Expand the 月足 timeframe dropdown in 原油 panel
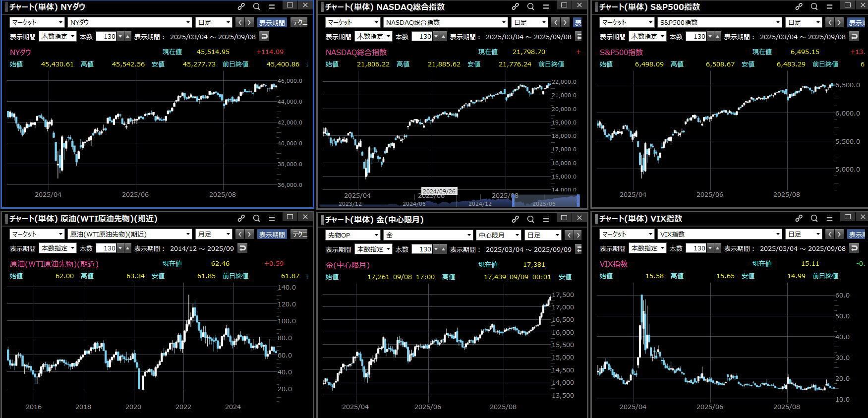Screen dimensions: 868x418 click(x=214, y=234)
